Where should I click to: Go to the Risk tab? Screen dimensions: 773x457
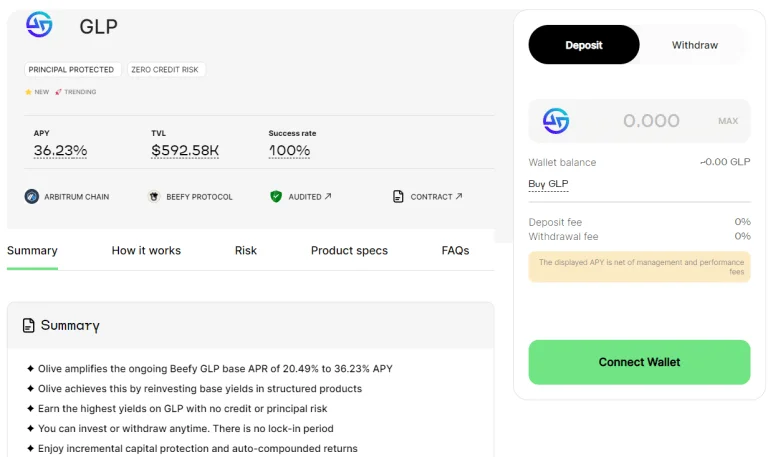pyautogui.click(x=246, y=250)
